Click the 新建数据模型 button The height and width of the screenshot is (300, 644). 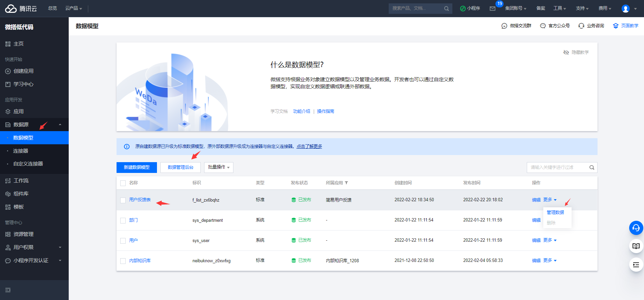(x=137, y=168)
